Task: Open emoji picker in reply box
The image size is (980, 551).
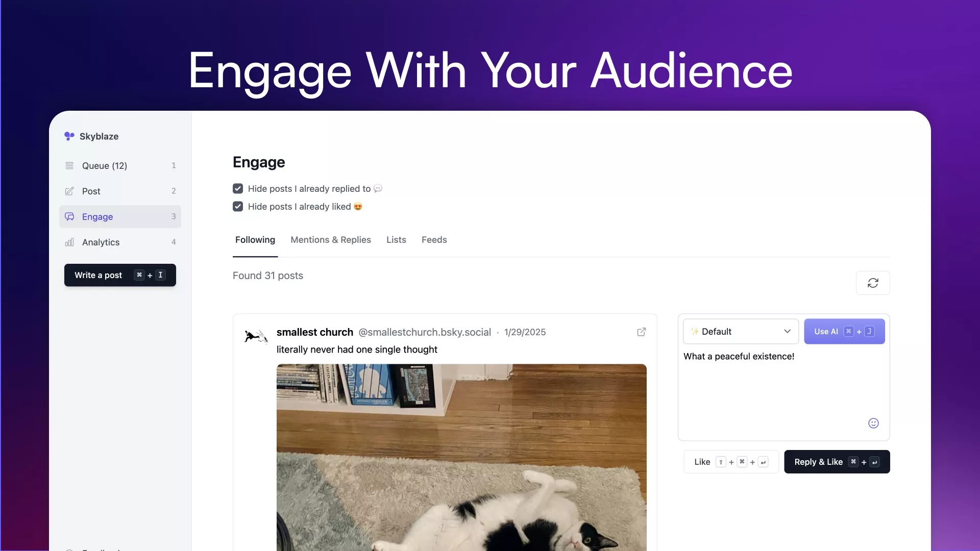Action: click(x=873, y=423)
